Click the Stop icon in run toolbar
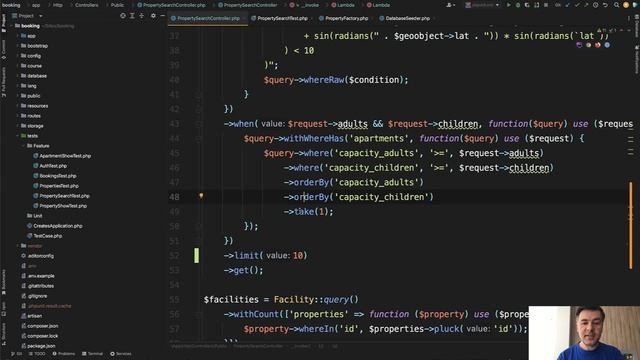640x360 pixels. (546, 5)
